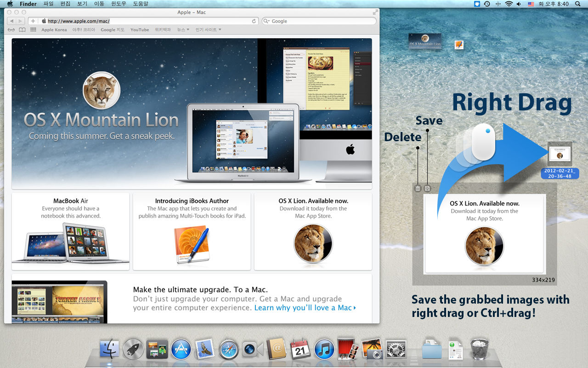The width and height of the screenshot is (588, 368).
Task: Open Spotlight search magnifier icon
Action: pyautogui.click(x=578, y=4)
